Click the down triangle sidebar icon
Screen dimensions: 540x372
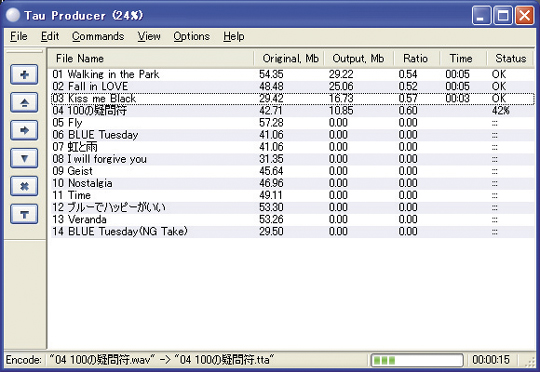[24, 158]
